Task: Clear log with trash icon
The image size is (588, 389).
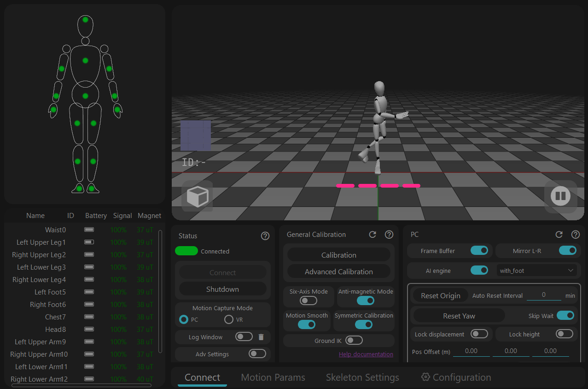Action: point(261,337)
